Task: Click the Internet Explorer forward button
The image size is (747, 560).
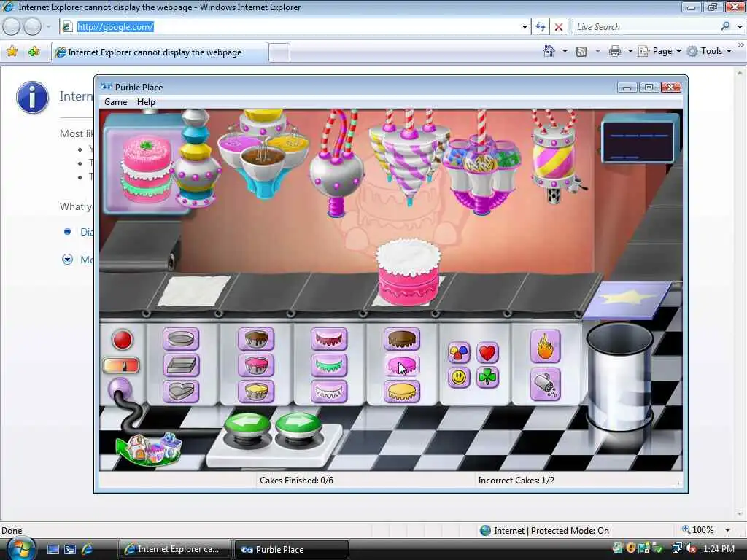Action: [32, 27]
